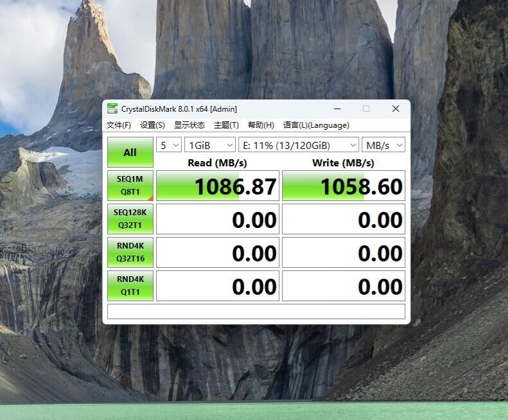Expand the 1GiB test size dropdown
The height and width of the screenshot is (420, 508).
tap(209, 145)
